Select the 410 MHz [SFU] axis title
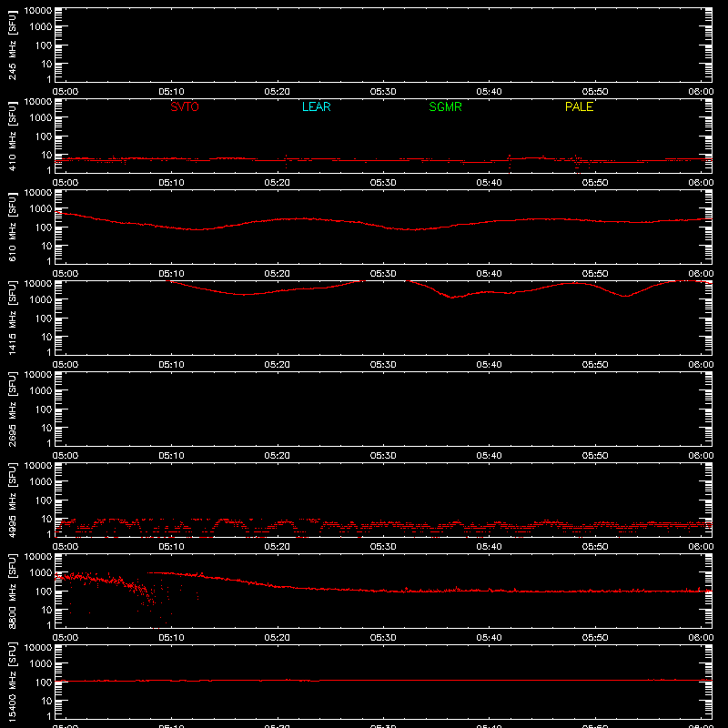Image resolution: width=728 pixels, height=728 pixels. (12, 136)
